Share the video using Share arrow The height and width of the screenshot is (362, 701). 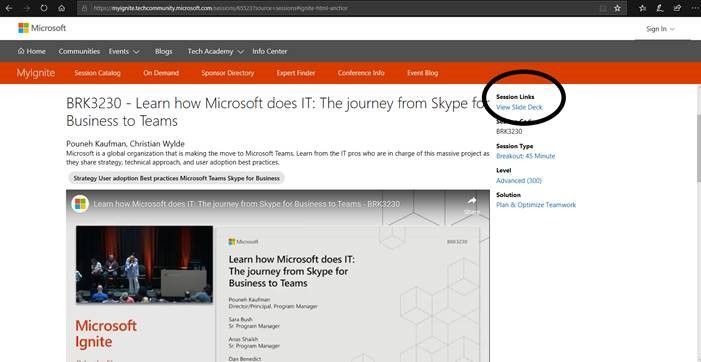(x=472, y=204)
